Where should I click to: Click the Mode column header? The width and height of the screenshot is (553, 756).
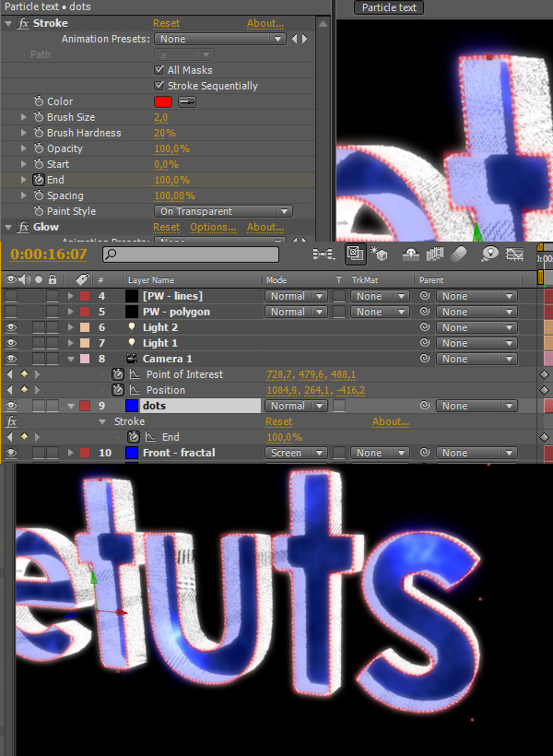coord(276,280)
